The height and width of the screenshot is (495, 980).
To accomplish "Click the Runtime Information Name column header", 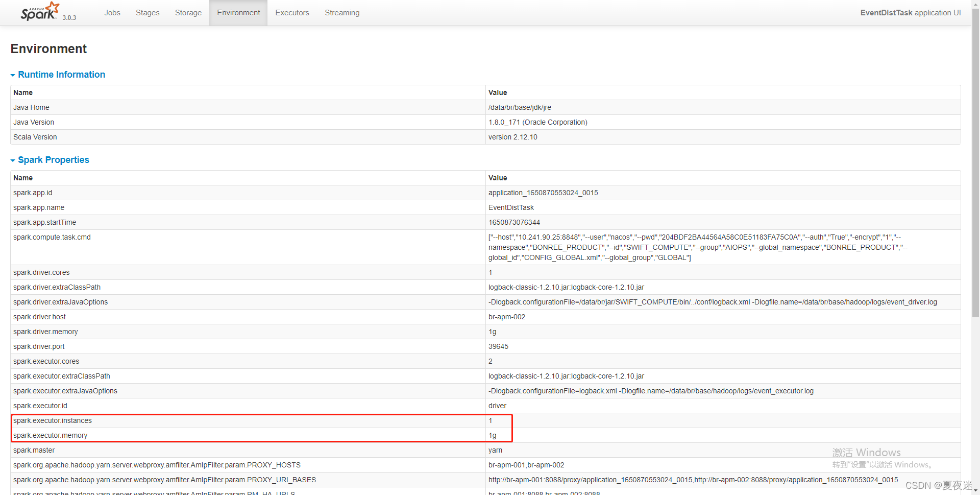I will pos(23,92).
